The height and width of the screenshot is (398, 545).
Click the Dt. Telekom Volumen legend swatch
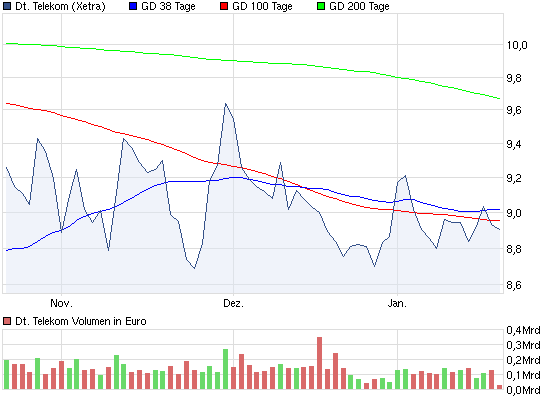coord(7,321)
